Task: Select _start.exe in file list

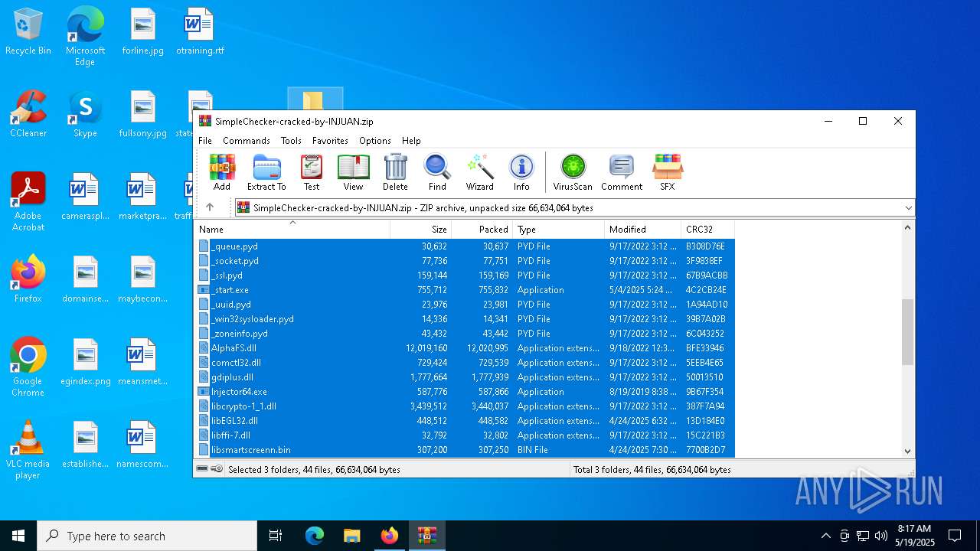Action: pos(465,290)
